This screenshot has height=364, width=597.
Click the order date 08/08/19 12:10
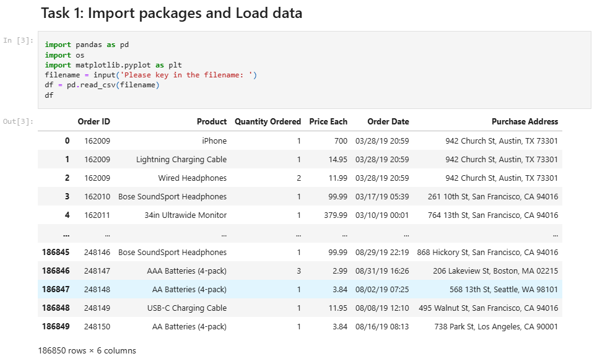[382, 308]
